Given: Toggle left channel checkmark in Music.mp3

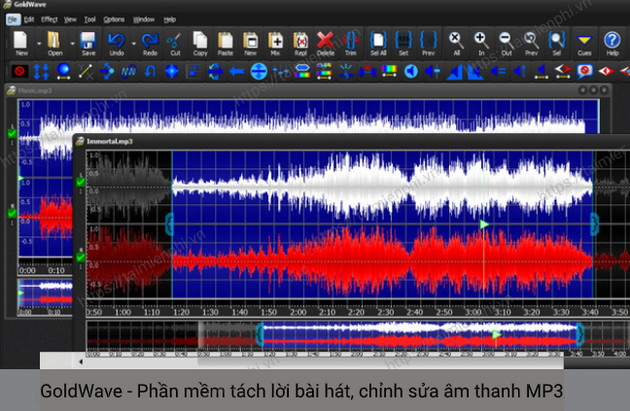Looking at the screenshot, I should [x=12, y=132].
